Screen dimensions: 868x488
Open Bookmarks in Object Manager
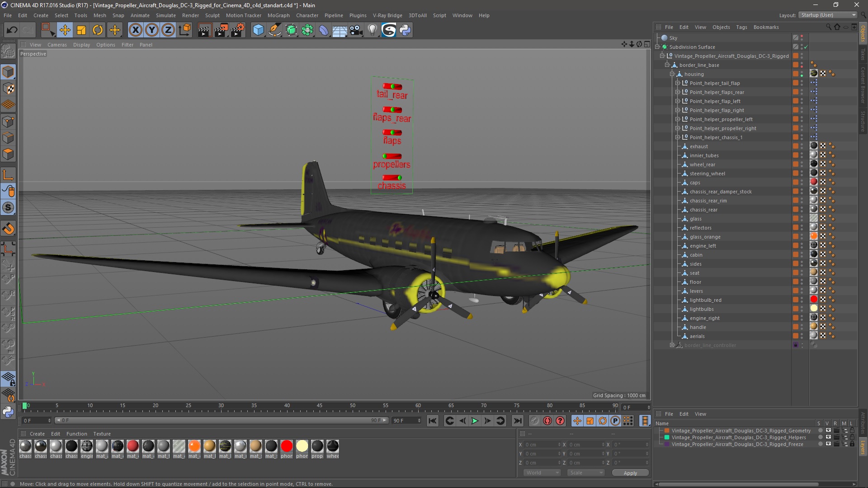pos(766,27)
